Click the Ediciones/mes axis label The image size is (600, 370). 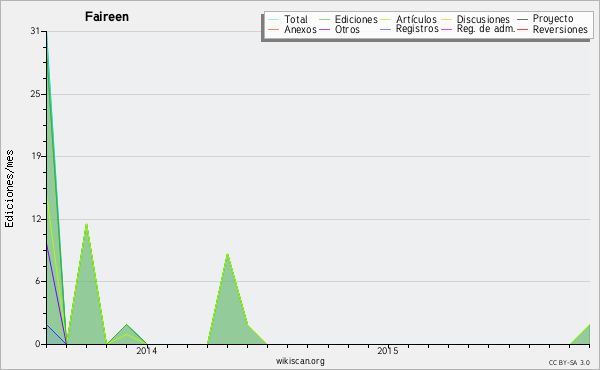coord(9,189)
